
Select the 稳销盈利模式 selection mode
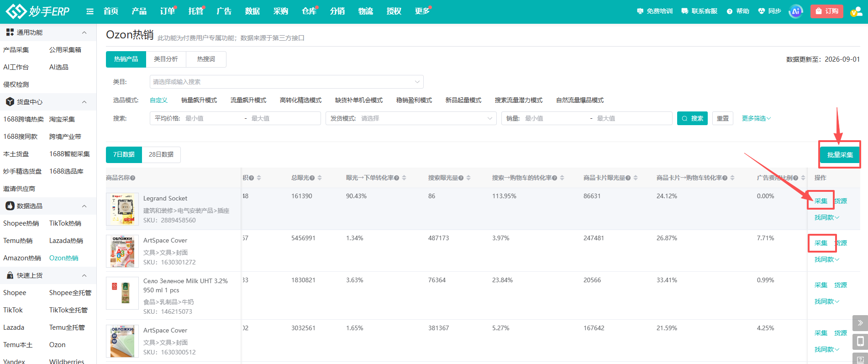click(414, 100)
